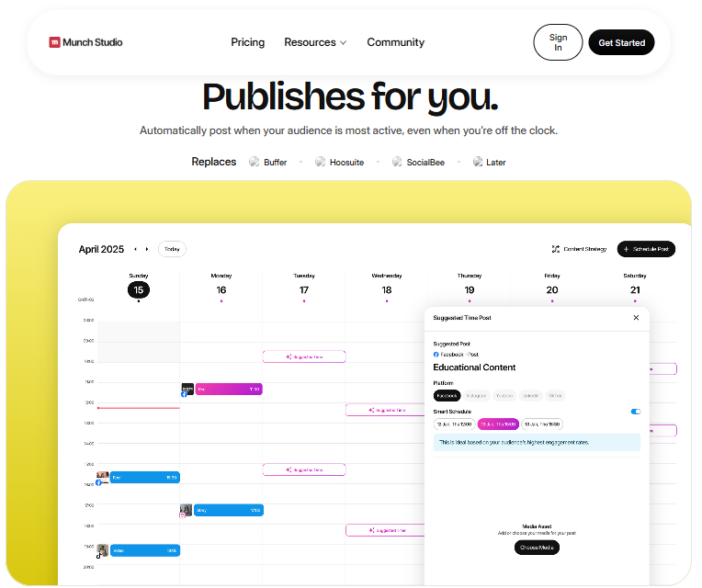Open Content Strategy
This screenshot has width=702, height=588.
[579, 249]
